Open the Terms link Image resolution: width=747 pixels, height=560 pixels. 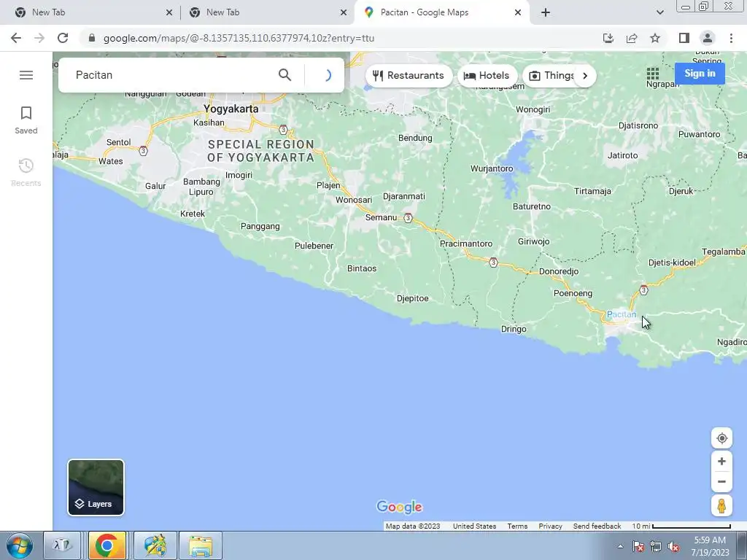pos(517,526)
